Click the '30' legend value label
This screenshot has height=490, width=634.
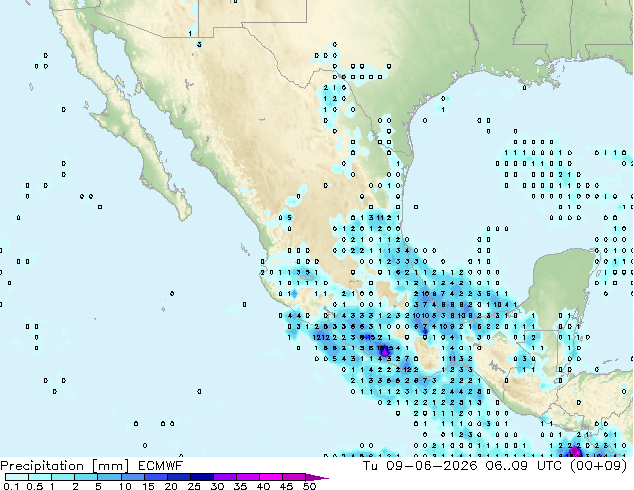coord(217,486)
